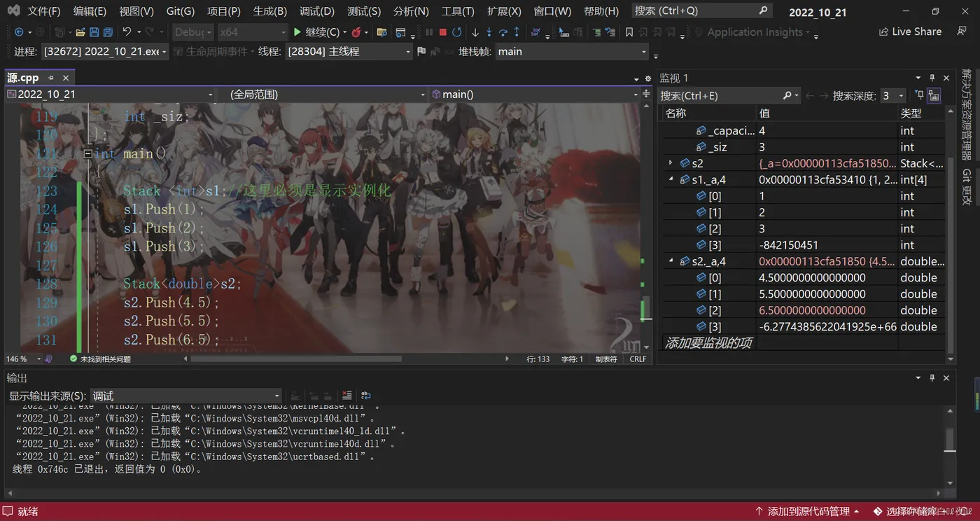
Task: Open the 调试(D) menu
Action: pos(318,11)
